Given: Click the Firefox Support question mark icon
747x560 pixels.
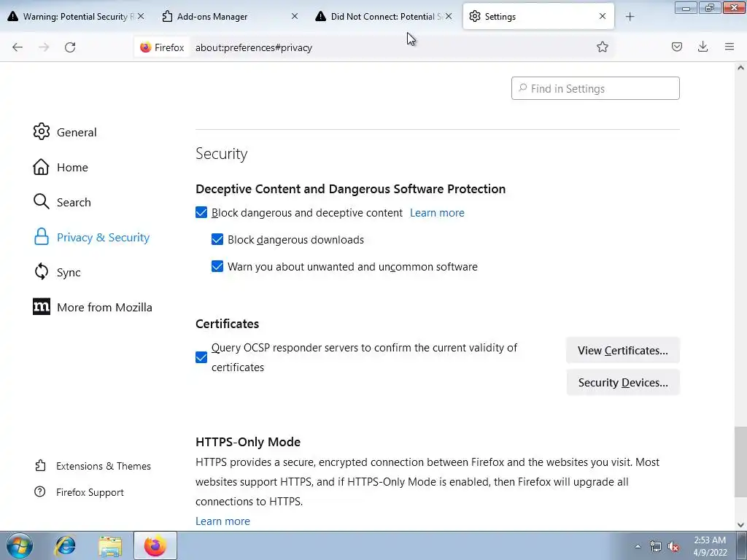Looking at the screenshot, I should coord(40,491).
